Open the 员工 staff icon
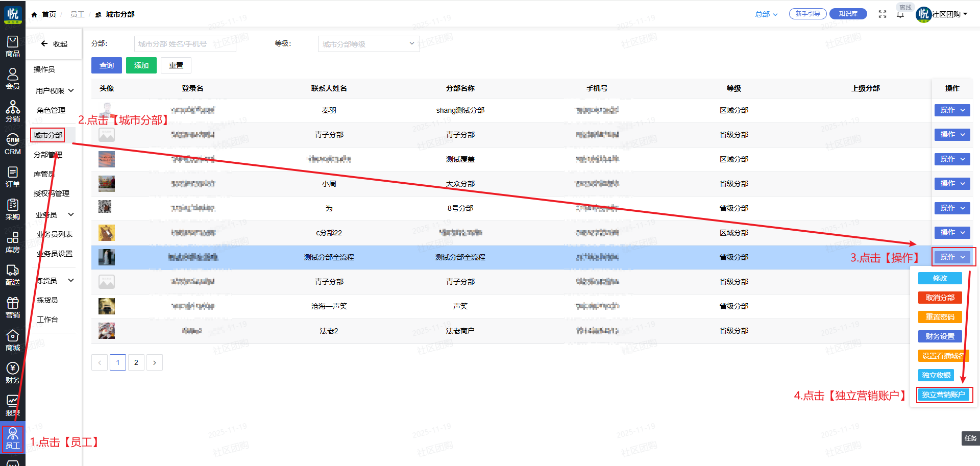The image size is (980, 466). pyautogui.click(x=12, y=438)
